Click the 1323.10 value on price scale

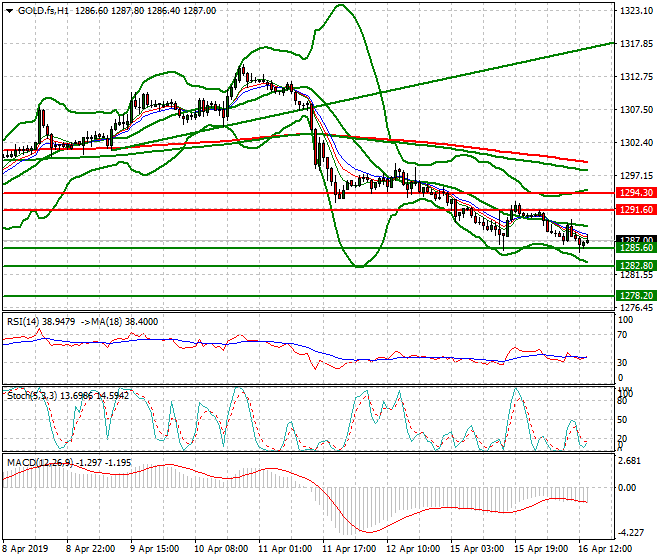coord(635,11)
